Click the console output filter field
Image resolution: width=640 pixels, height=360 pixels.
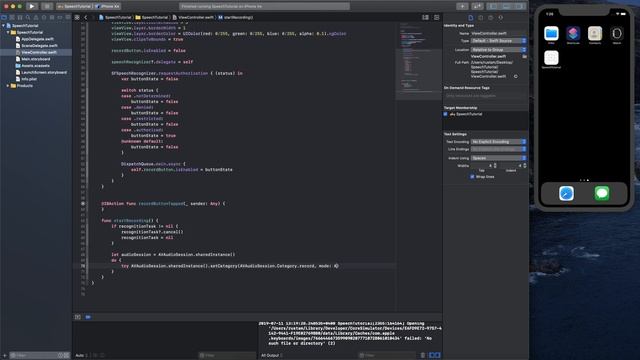coord(387,356)
